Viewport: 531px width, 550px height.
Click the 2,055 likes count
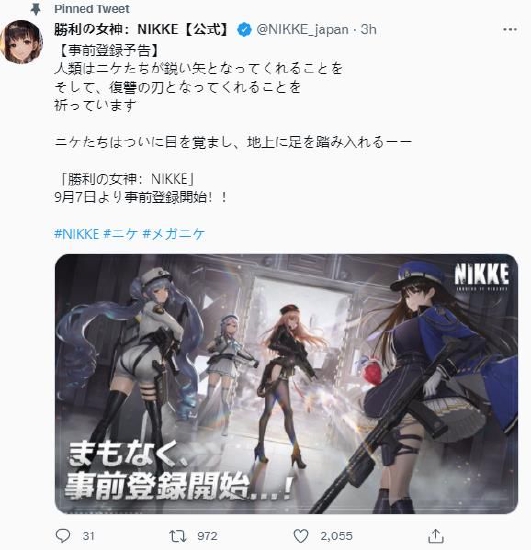tap(336, 536)
